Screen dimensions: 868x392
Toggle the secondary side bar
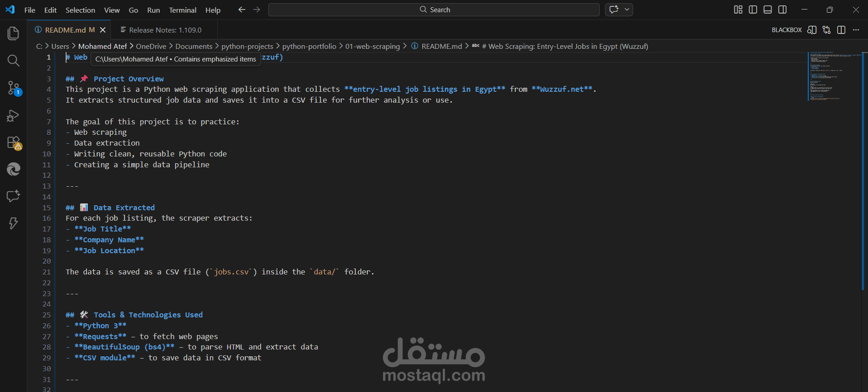[782, 9]
